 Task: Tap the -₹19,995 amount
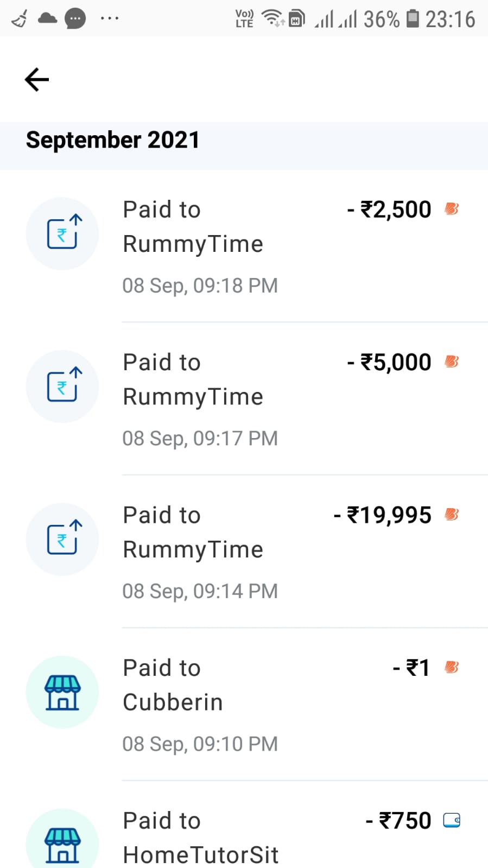click(383, 515)
